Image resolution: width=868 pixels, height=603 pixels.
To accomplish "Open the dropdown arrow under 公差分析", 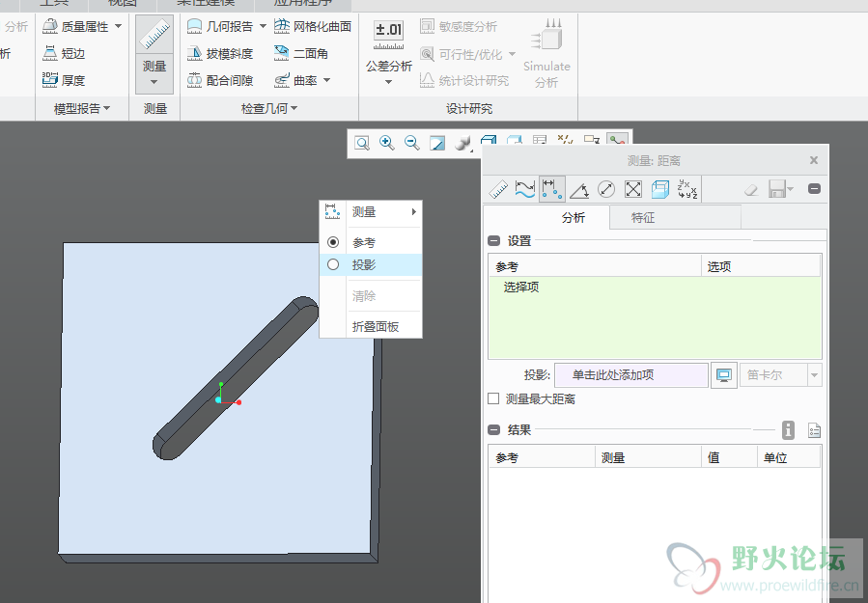I will click(x=388, y=82).
